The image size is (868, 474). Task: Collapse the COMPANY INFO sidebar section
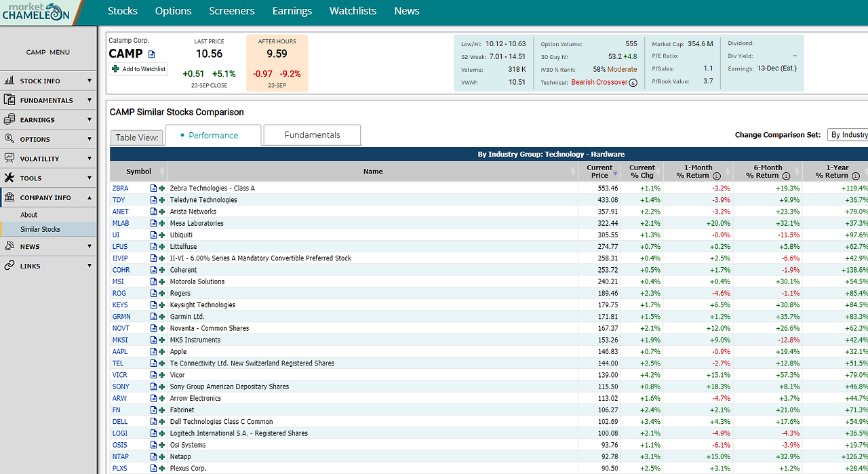(x=49, y=198)
